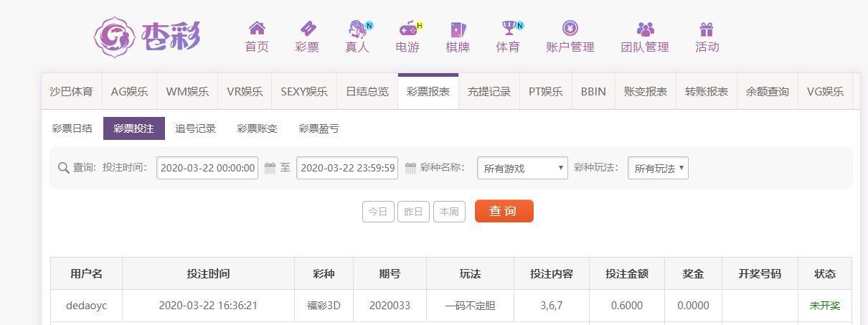Viewport: 868px width, 325px height.
Task: Click the search magnifier icon beside 查询
Action: coord(63,168)
